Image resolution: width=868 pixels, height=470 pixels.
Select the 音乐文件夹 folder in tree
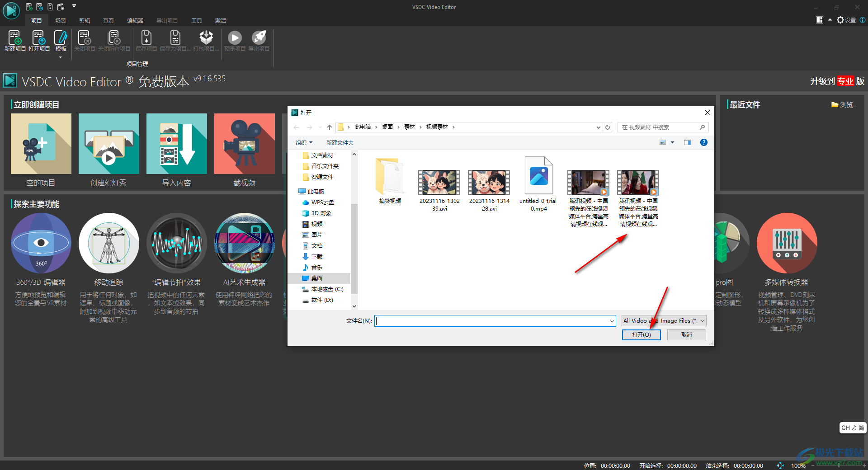[321, 166]
